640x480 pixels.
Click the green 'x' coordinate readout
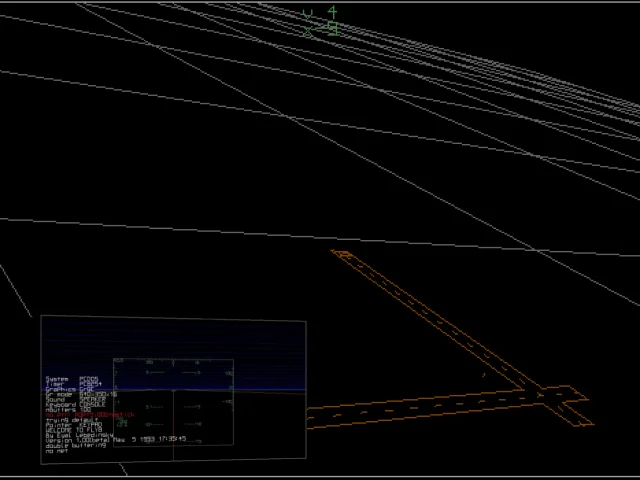[321, 29]
